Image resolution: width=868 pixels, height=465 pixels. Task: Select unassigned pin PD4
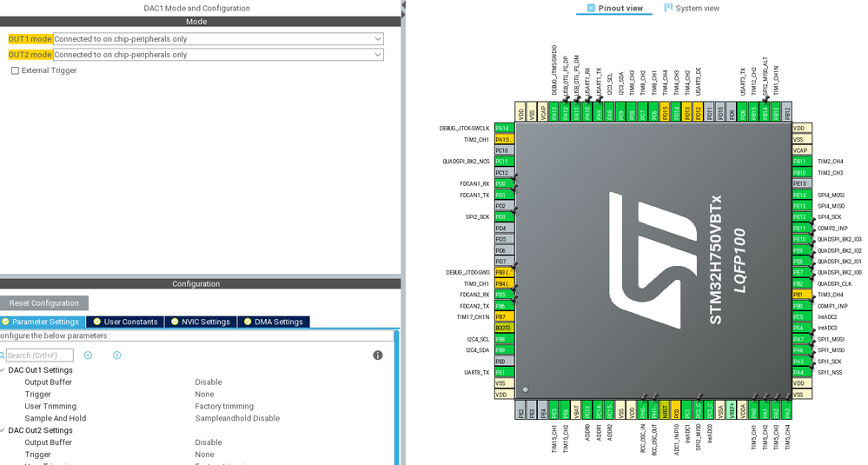pos(504,228)
